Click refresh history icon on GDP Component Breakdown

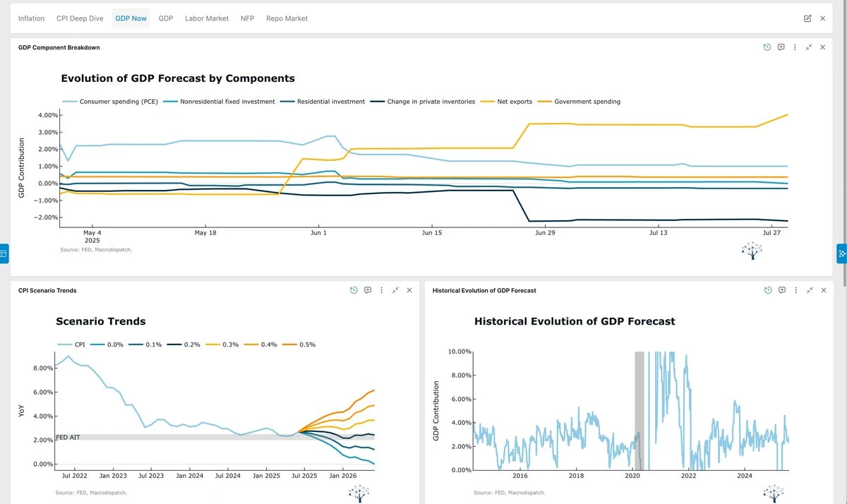click(x=767, y=47)
